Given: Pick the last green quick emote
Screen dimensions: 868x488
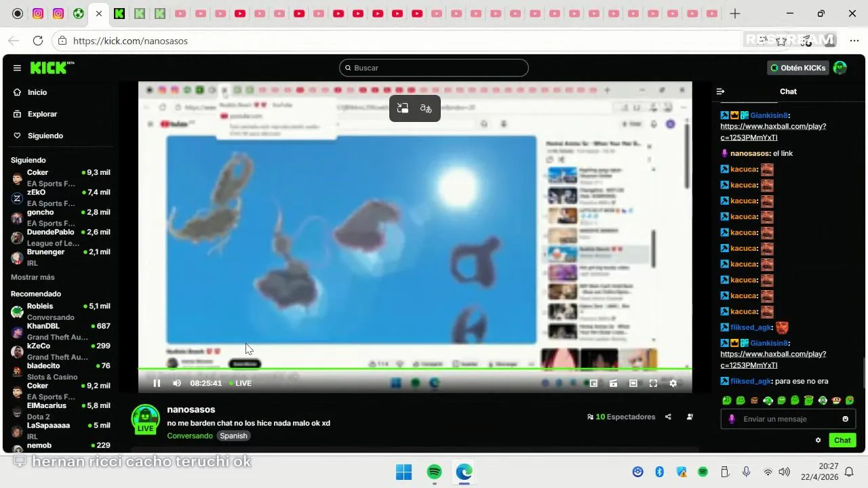Looking at the screenshot, I should pos(850,401).
